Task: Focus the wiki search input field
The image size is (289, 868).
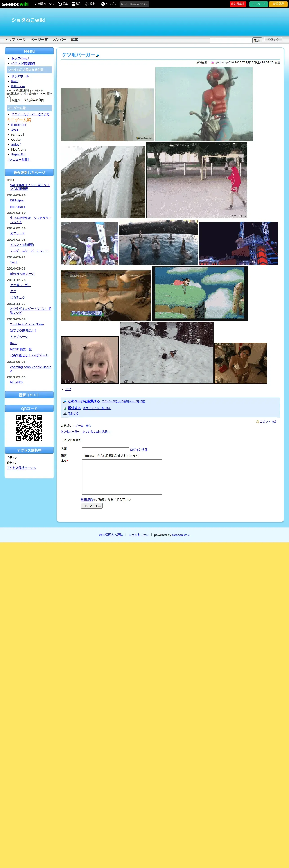Action: [x=231, y=40]
